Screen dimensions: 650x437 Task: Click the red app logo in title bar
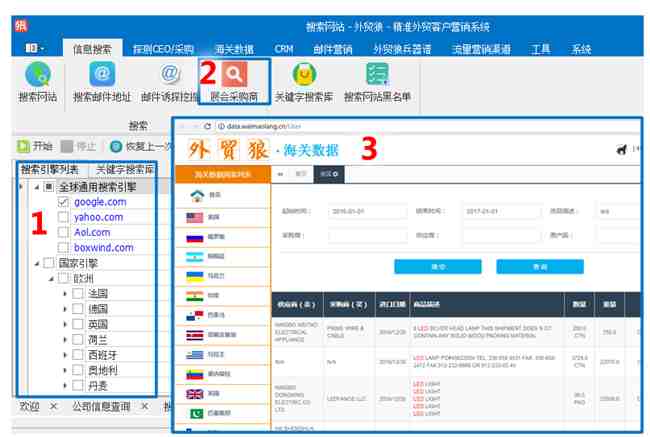[x=21, y=26]
